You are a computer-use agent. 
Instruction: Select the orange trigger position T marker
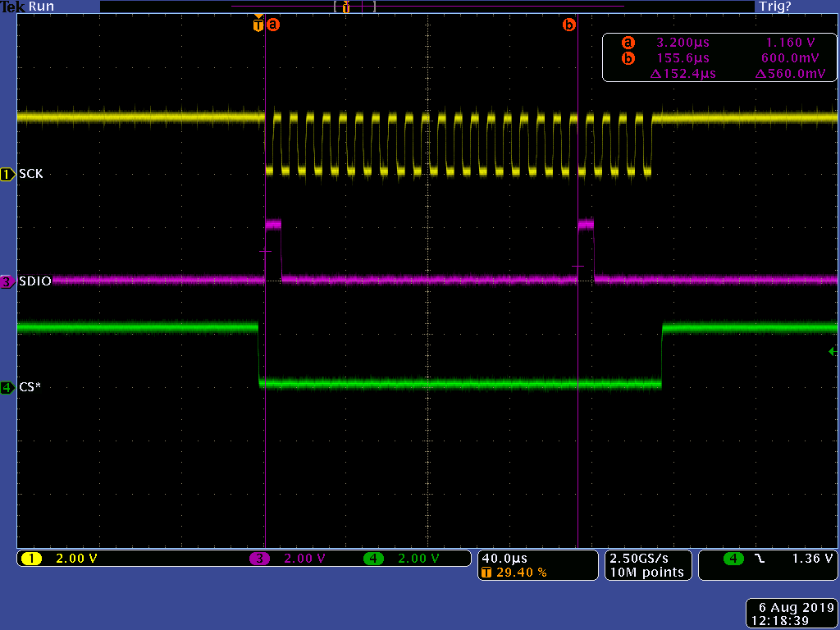258,25
